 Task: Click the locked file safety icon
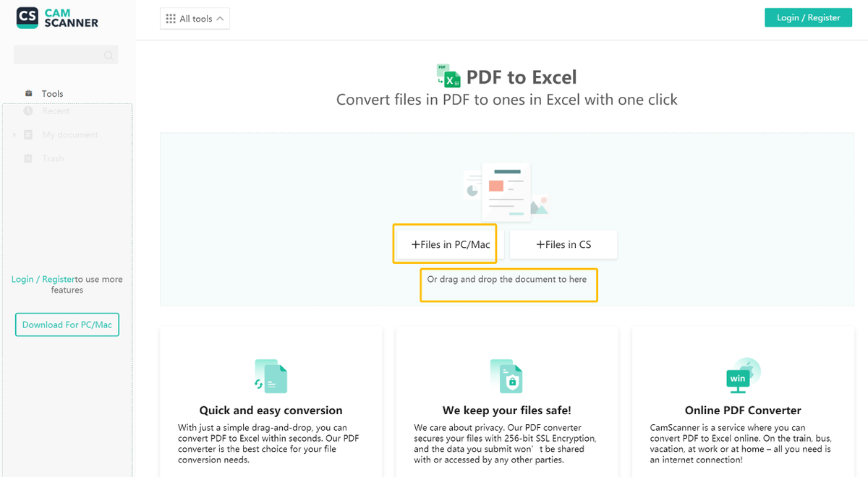click(x=506, y=376)
